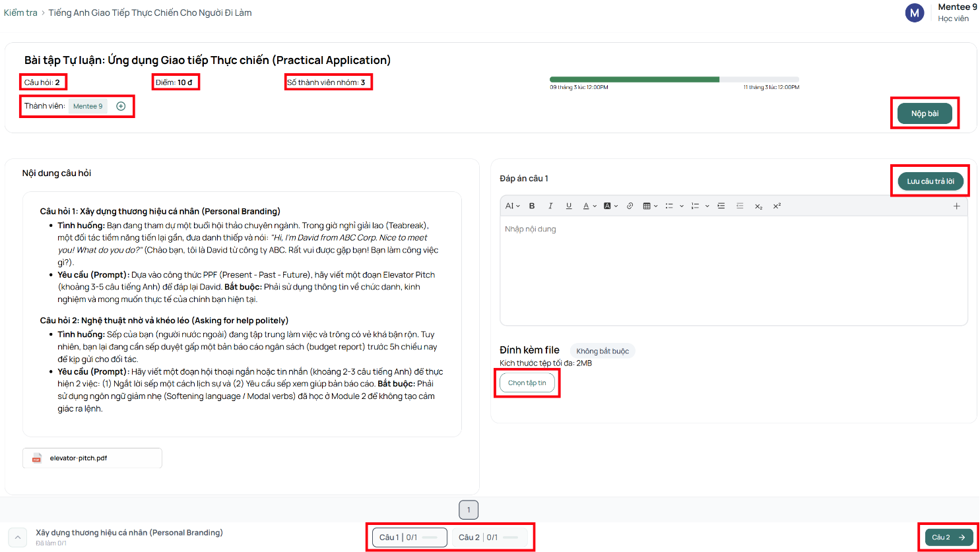This screenshot has width=980, height=552.
Task: Toggle italic formatting in the answer editor
Action: pos(550,206)
